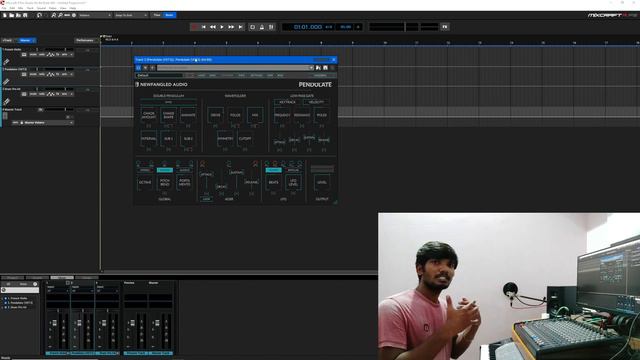Close the Pendulate plugin window

[x=333, y=60]
